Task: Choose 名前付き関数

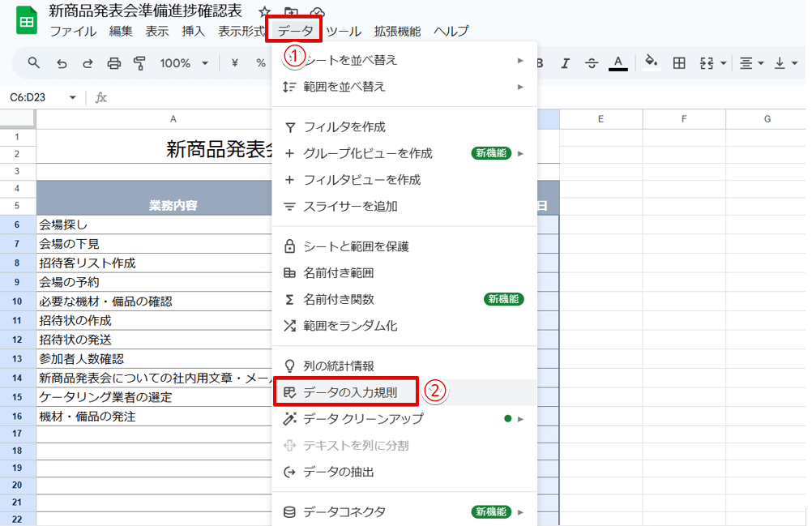Action: click(404, 299)
